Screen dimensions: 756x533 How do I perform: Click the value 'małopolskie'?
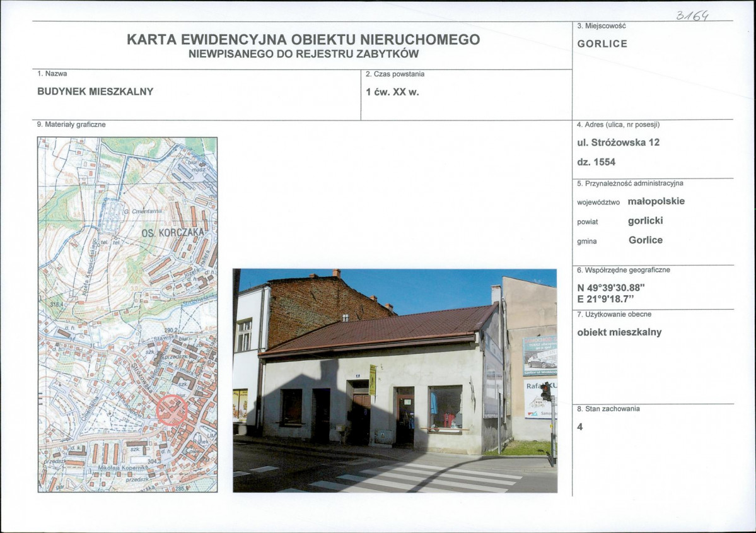coord(656,201)
